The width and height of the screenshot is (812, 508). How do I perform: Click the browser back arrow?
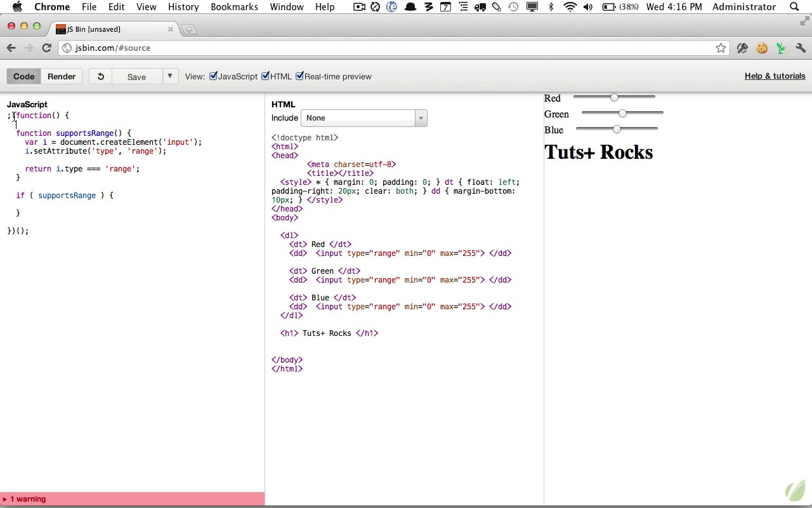pos(11,48)
